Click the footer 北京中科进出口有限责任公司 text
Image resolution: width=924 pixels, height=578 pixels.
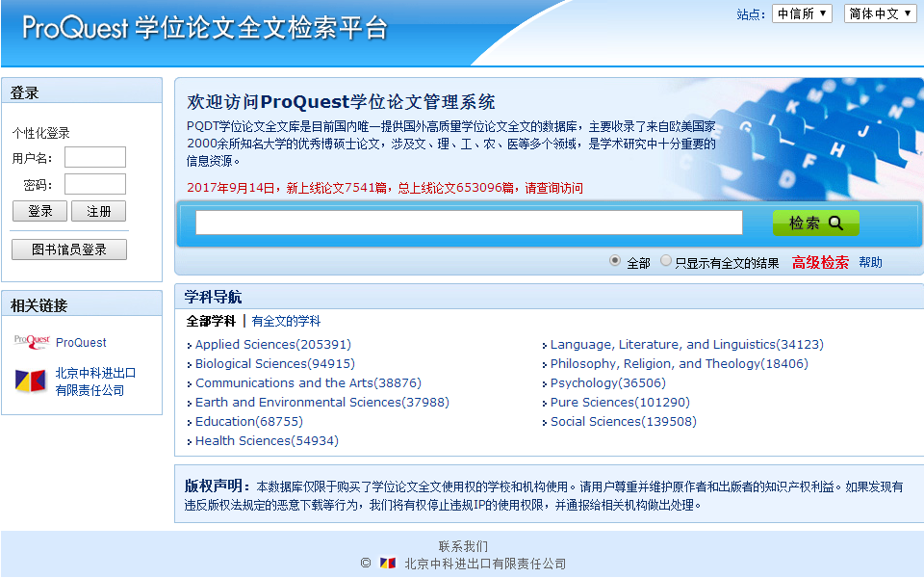485,564
